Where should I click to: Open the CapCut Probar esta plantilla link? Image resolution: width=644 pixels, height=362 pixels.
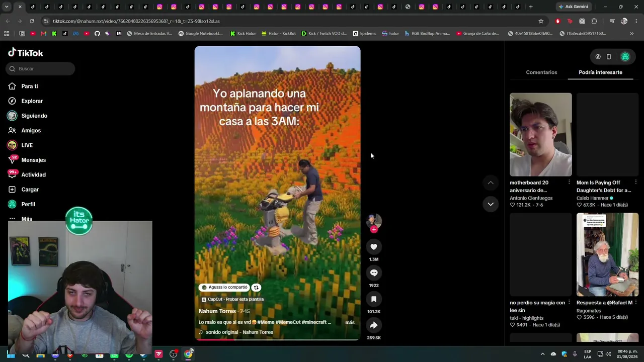(x=232, y=299)
